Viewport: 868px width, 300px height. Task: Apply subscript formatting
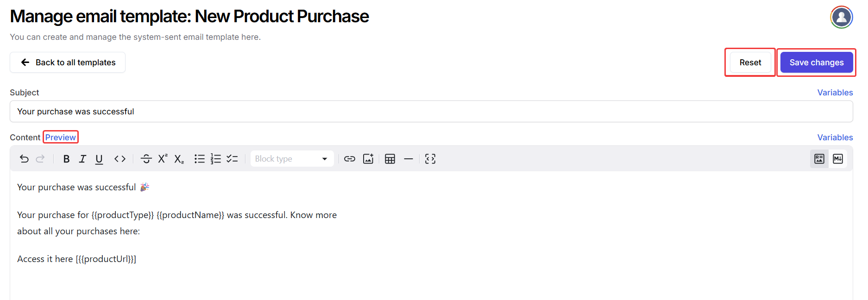click(179, 159)
